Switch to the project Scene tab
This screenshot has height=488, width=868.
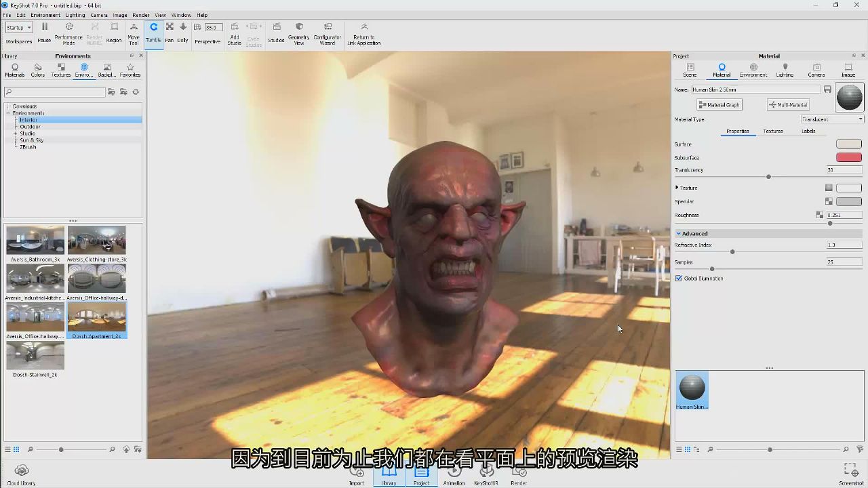(690, 70)
